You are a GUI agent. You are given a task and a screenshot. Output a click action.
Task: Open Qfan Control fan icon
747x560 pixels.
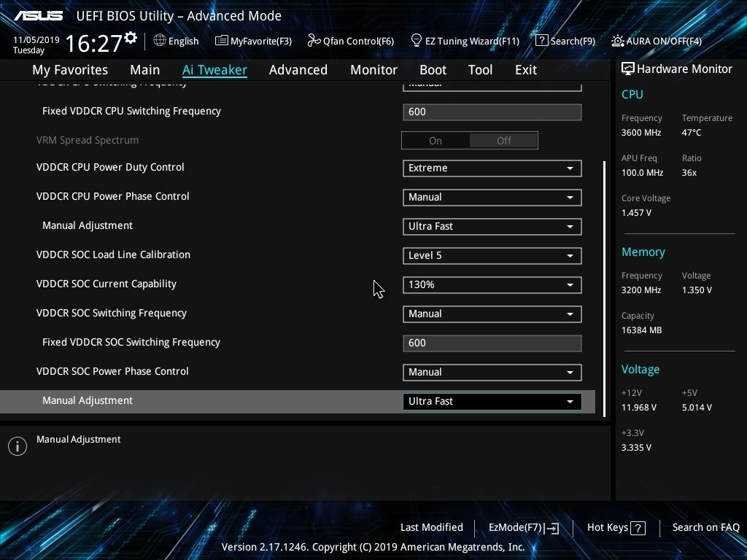tap(314, 41)
